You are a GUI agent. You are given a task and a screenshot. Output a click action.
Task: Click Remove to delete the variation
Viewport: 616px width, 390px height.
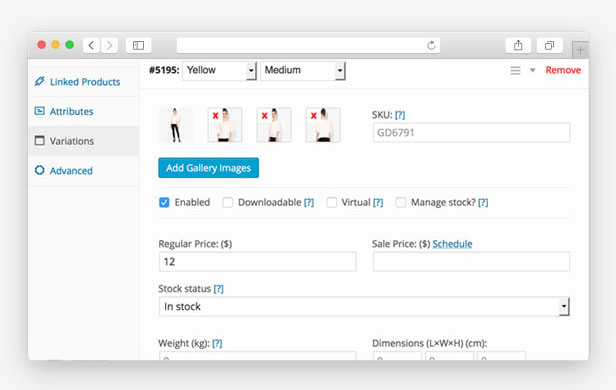point(563,70)
